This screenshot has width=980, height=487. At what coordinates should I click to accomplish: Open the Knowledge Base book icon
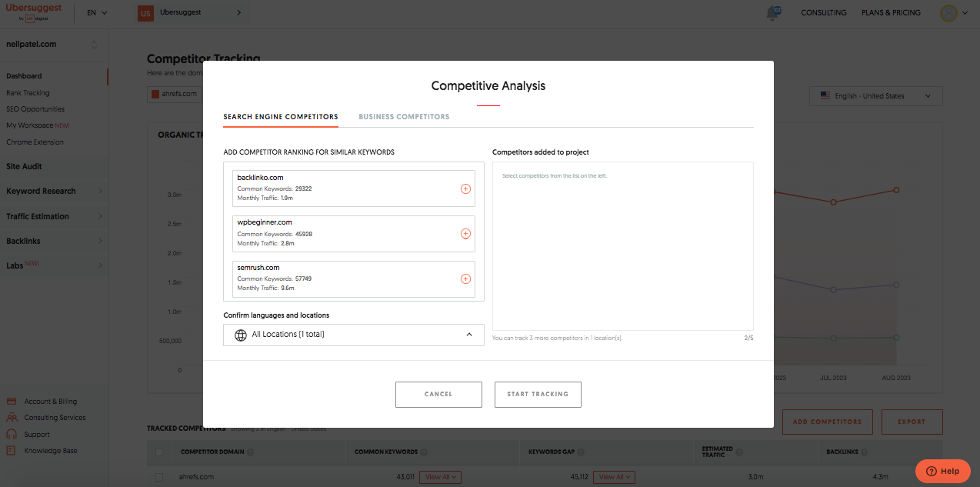pyautogui.click(x=12, y=451)
